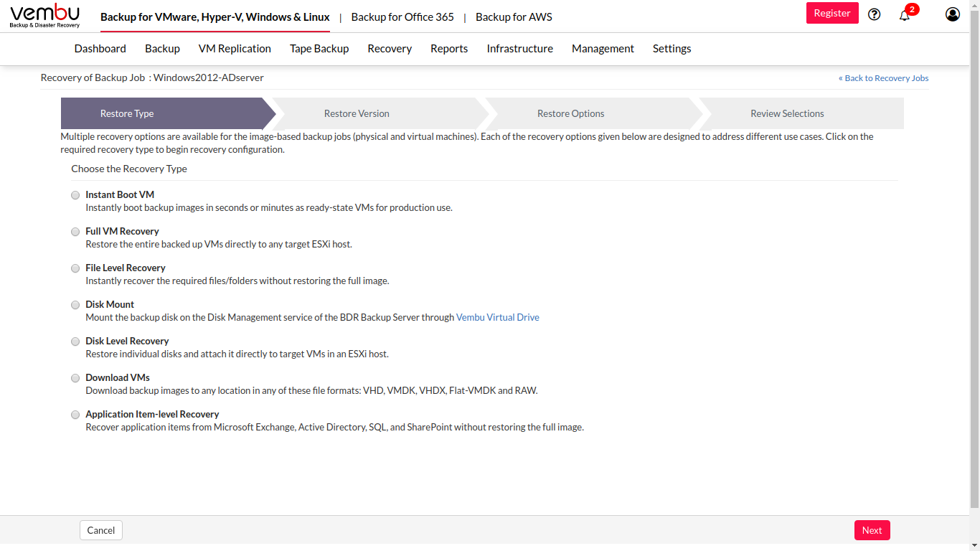
Task: Click the Application Item-level Recovery label
Action: (152, 414)
